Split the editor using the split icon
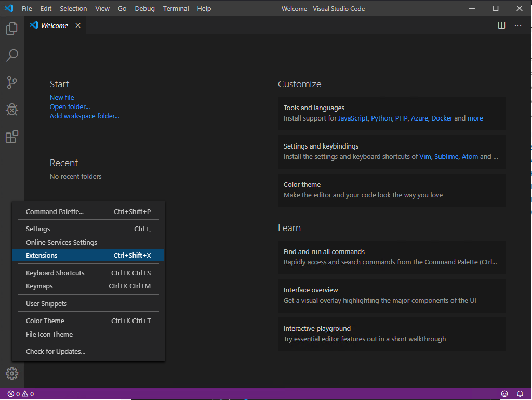532x400 pixels. coord(501,25)
